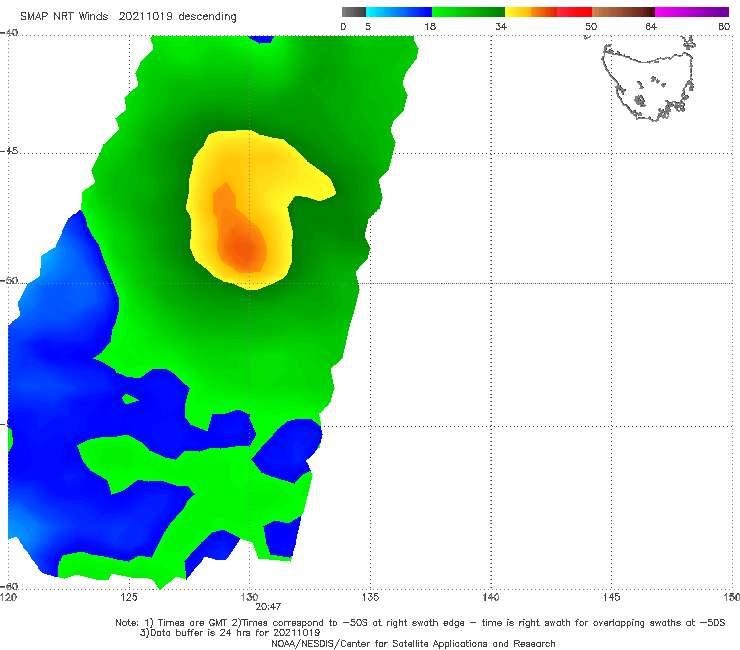
Task: Click the color bar label '34'
Action: (501, 26)
